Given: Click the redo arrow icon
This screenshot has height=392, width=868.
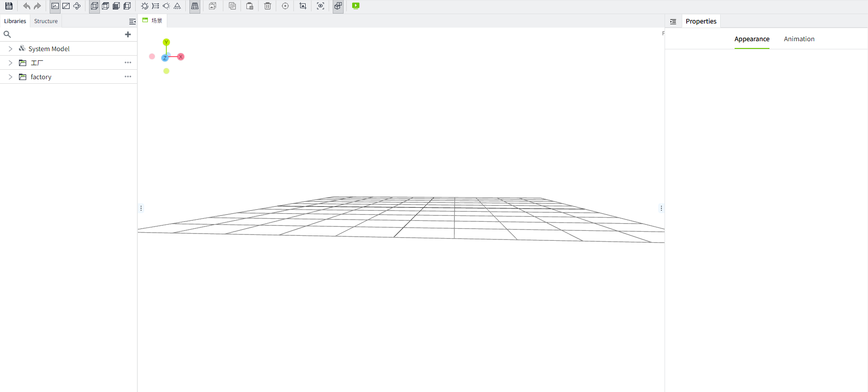Looking at the screenshot, I should point(38,6).
